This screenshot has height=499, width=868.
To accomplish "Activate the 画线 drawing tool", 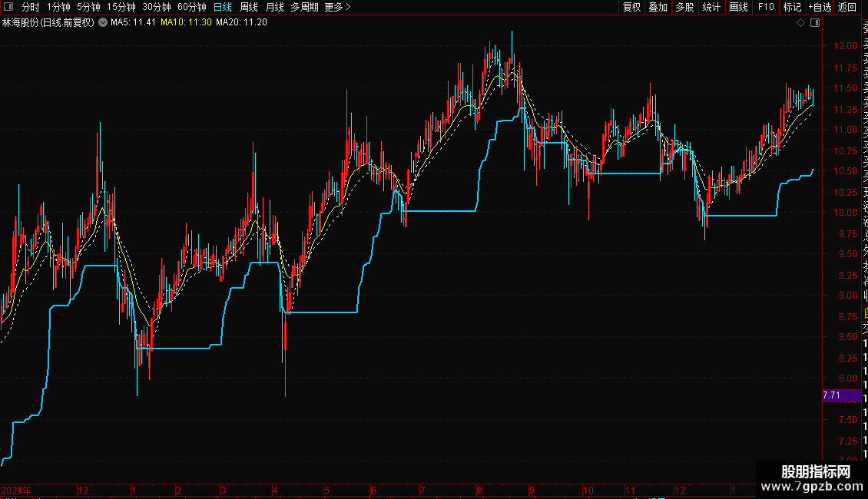I will [x=738, y=7].
